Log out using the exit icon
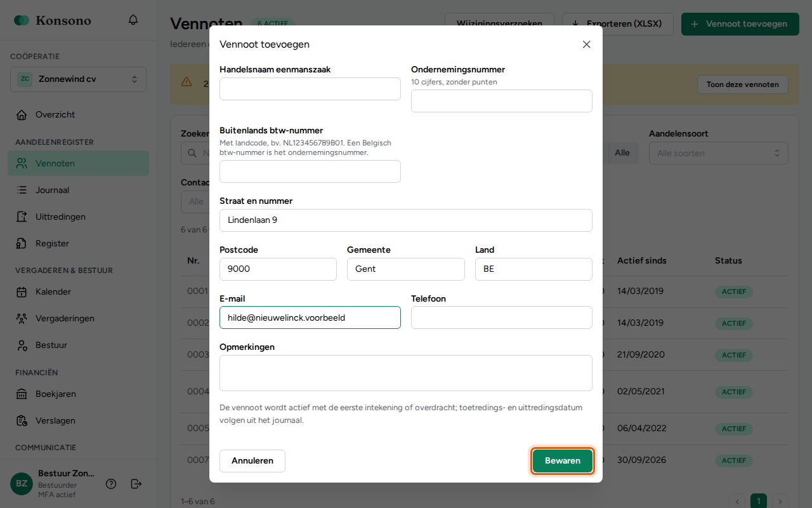The width and height of the screenshot is (812, 508). (136, 484)
